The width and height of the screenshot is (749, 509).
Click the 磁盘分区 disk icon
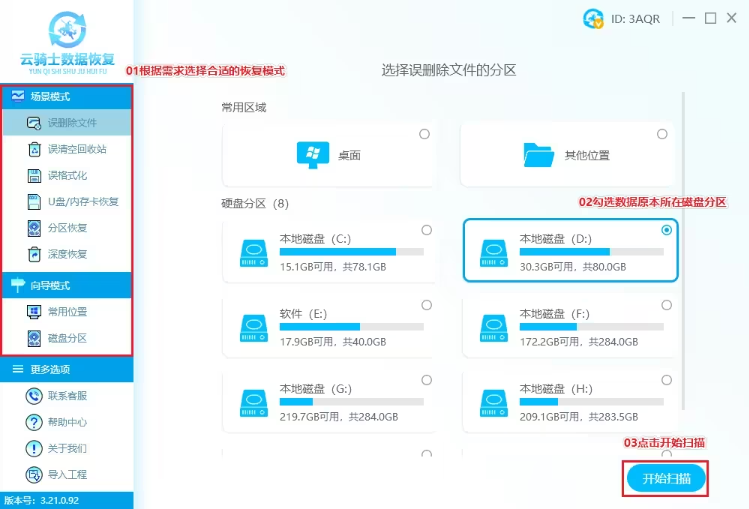(34, 338)
